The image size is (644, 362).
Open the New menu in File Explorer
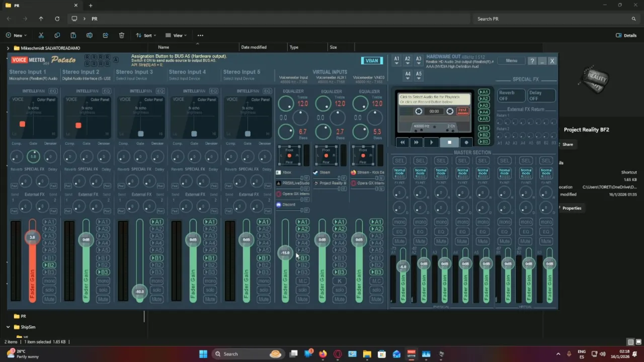point(17,36)
